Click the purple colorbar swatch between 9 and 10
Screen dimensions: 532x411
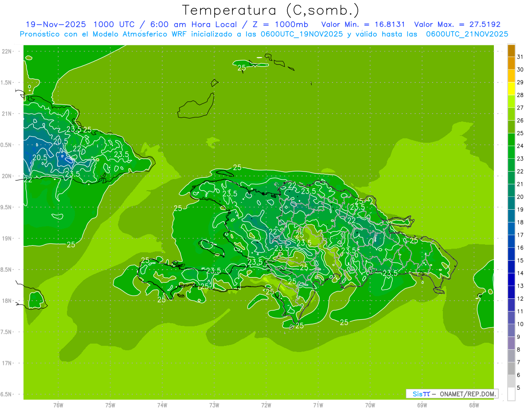point(511,330)
